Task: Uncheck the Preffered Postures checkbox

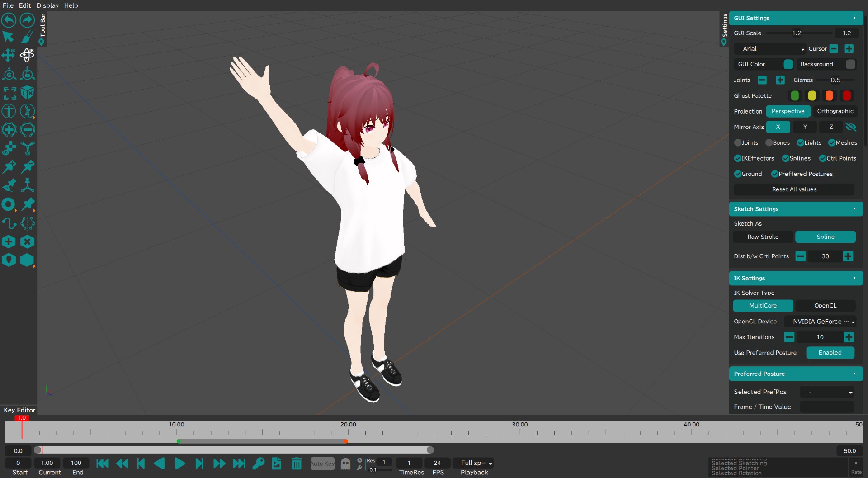Action: (x=775, y=174)
